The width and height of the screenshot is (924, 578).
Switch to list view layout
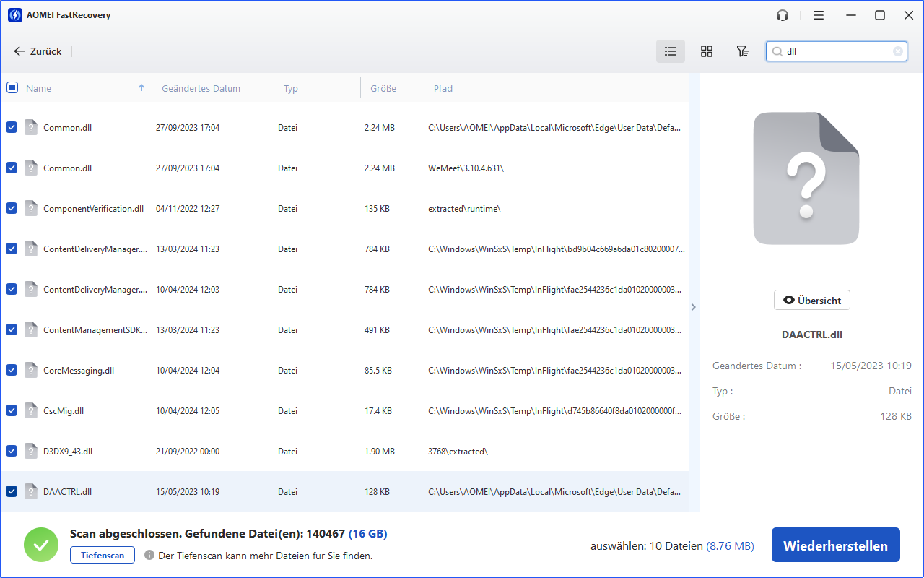[671, 51]
